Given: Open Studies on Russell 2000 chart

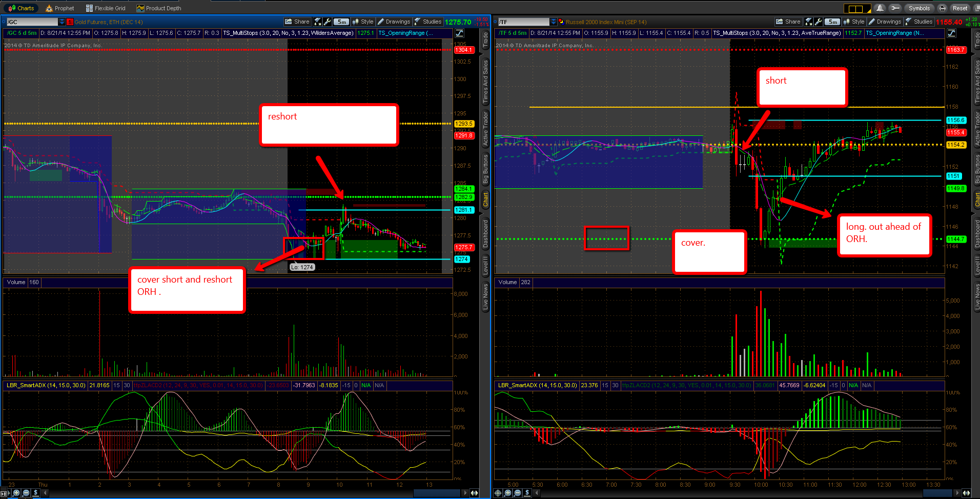Looking at the screenshot, I should pyautogui.click(x=919, y=22).
